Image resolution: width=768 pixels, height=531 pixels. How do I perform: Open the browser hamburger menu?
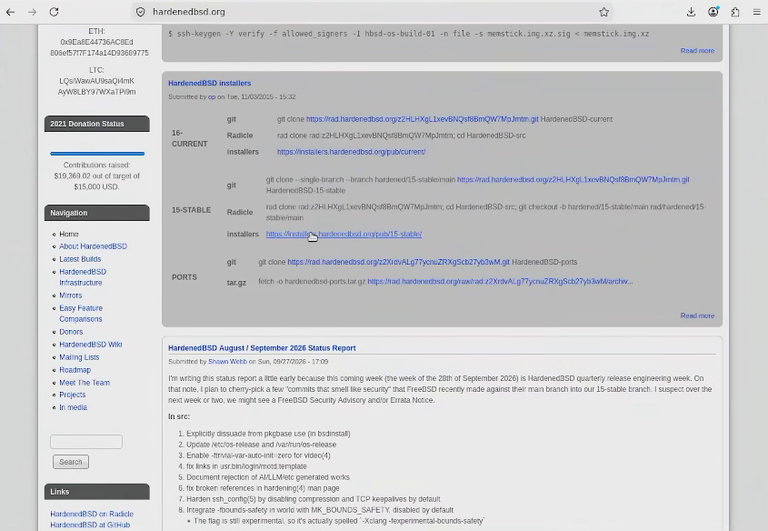[757, 12]
